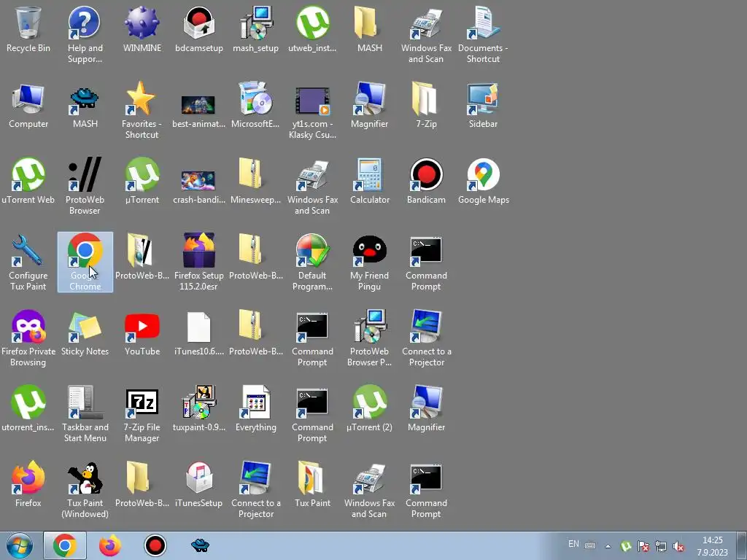The width and height of the screenshot is (747, 560).
Task: Open Bandicam from the taskbar
Action: pyautogui.click(x=155, y=545)
